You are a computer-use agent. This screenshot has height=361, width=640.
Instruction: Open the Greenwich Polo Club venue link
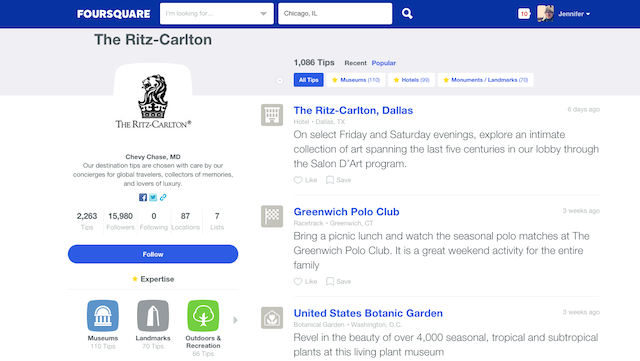click(346, 212)
